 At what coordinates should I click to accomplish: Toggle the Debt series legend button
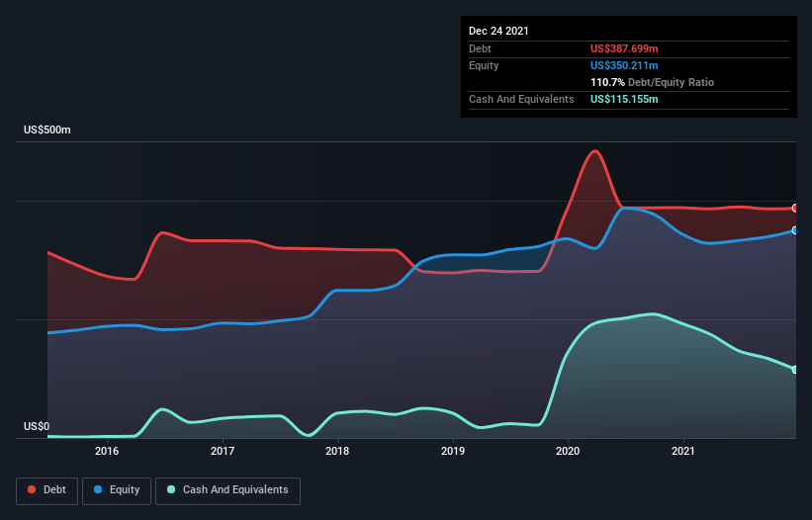pos(47,490)
